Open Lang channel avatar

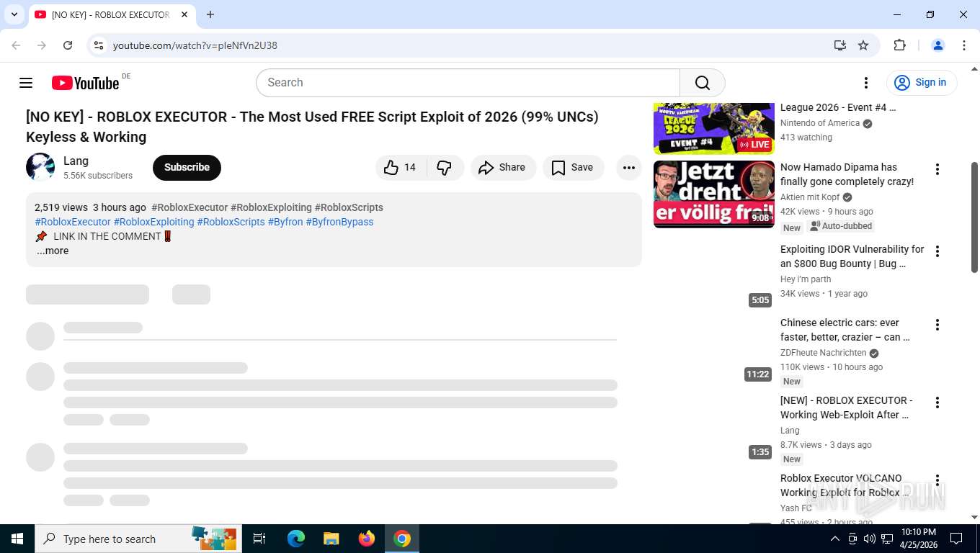(40, 167)
